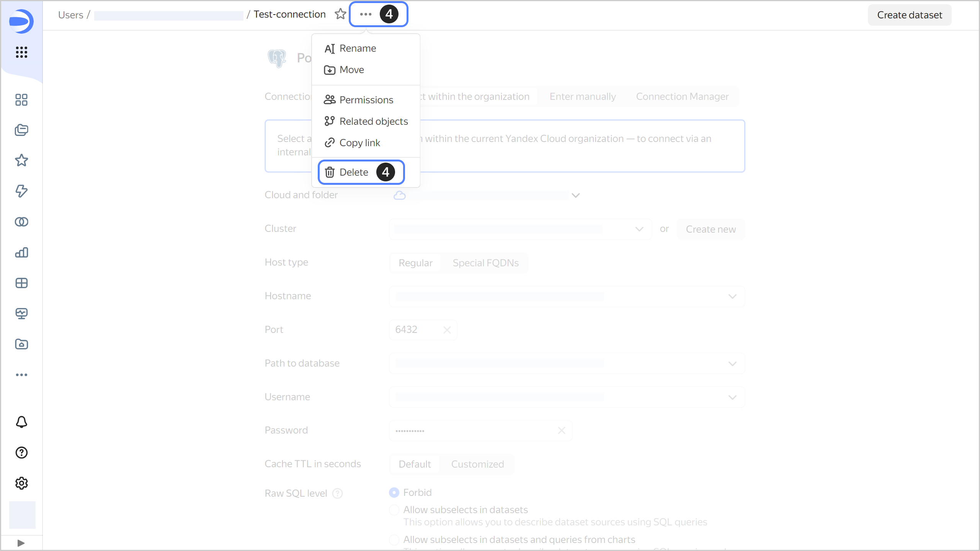
Task: Select the Forbid raw SQL radio option
Action: (394, 492)
